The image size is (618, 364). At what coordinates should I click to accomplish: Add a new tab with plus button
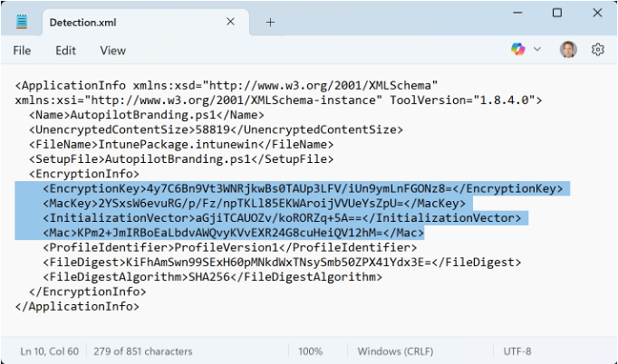pos(270,22)
